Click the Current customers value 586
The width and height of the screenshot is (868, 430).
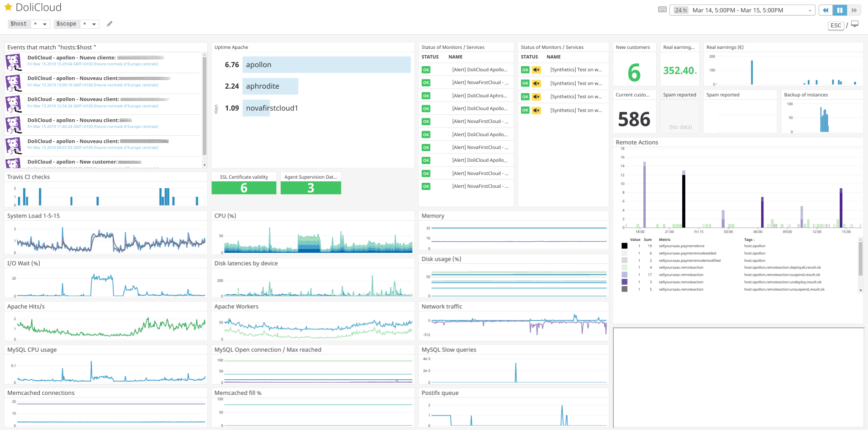[x=634, y=119]
